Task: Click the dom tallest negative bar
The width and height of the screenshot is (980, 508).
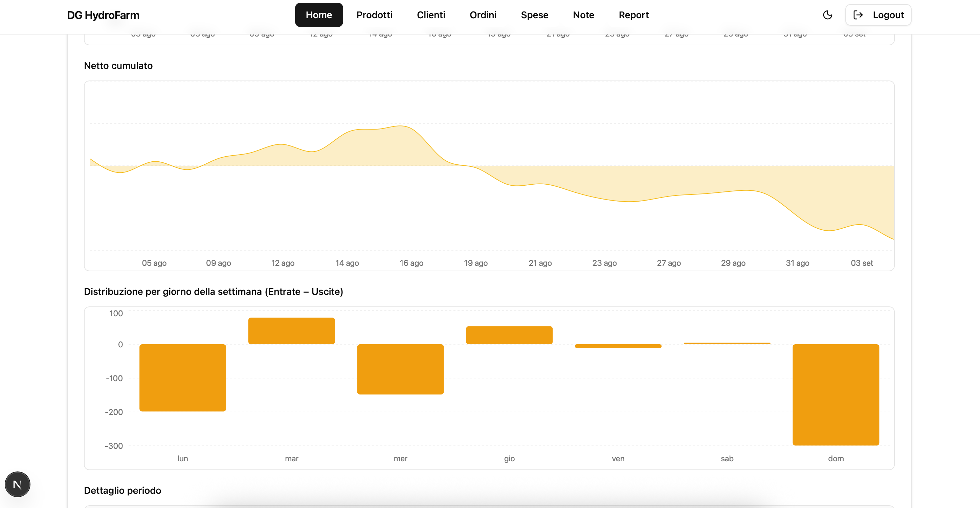Action: click(836, 394)
